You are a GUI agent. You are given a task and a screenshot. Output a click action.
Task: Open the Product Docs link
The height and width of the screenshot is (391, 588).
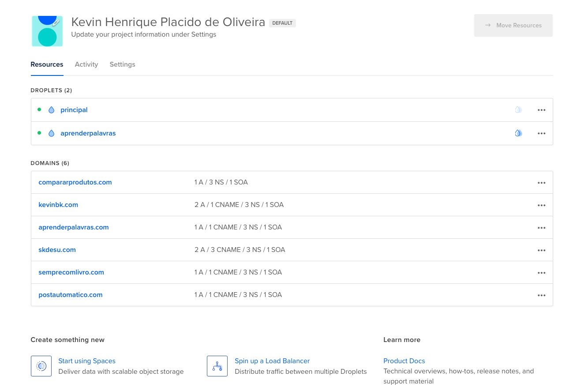click(404, 361)
